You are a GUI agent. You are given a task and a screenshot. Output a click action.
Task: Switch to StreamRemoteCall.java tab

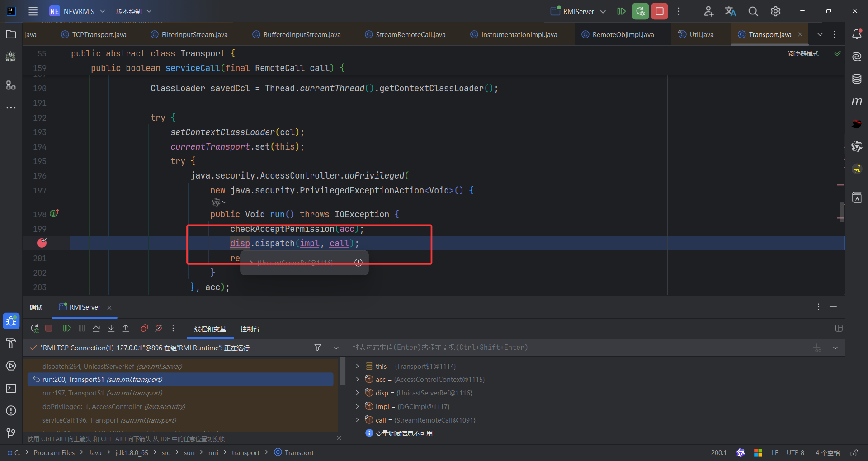405,34
